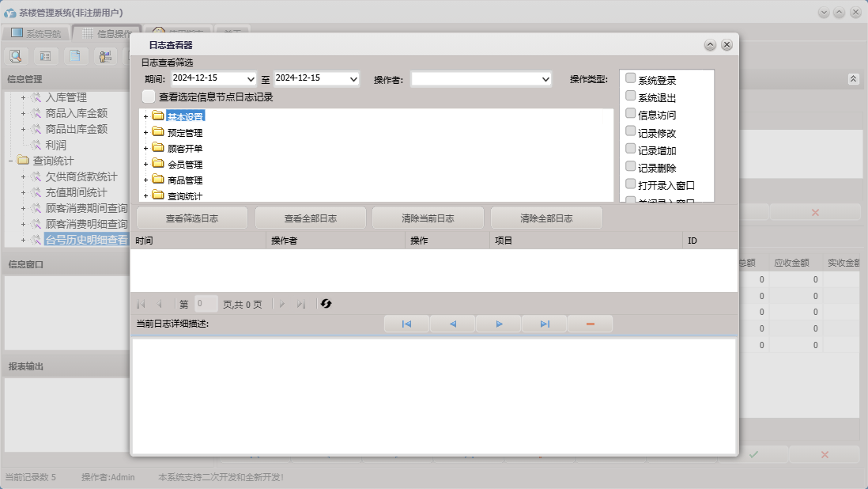
Task: Go to first page in log pager
Action: tap(141, 304)
